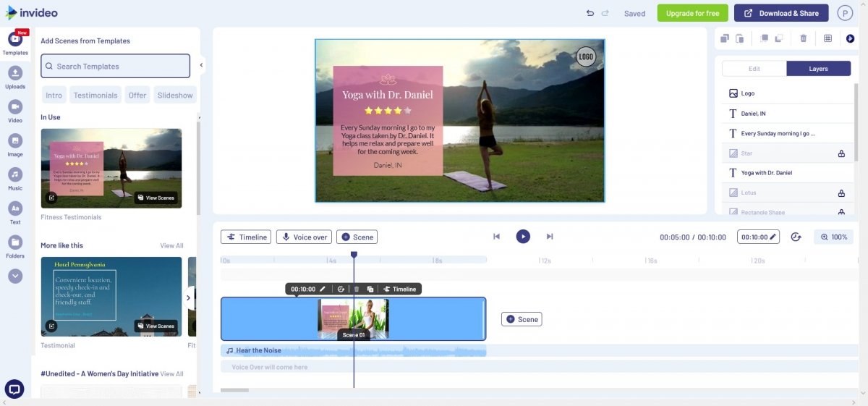This screenshot has height=406, width=868.
Task: Play the video preview
Action: click(x=523, y=237)
